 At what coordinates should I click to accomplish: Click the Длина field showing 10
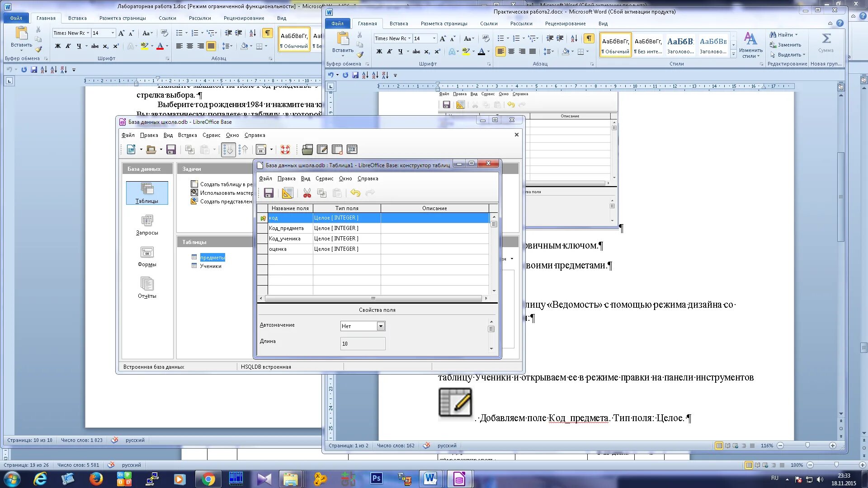(363, 344)
